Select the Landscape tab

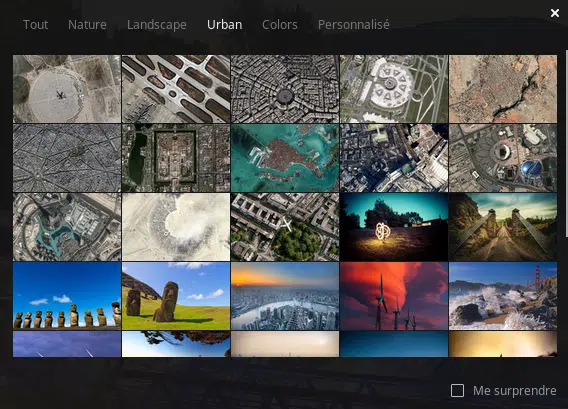point(157,25)
